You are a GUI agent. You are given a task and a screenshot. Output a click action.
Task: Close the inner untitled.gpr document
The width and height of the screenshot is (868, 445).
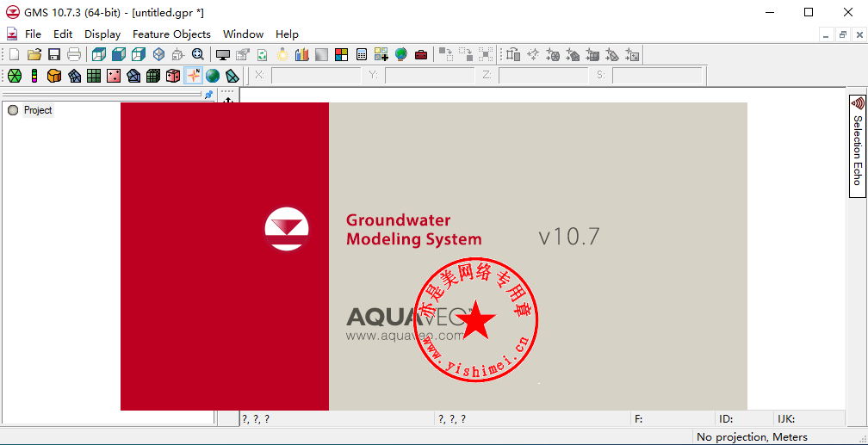859,35
